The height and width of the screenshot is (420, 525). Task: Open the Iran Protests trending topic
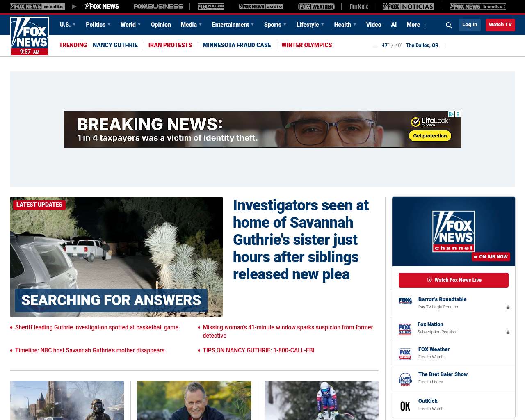[170, 45]
